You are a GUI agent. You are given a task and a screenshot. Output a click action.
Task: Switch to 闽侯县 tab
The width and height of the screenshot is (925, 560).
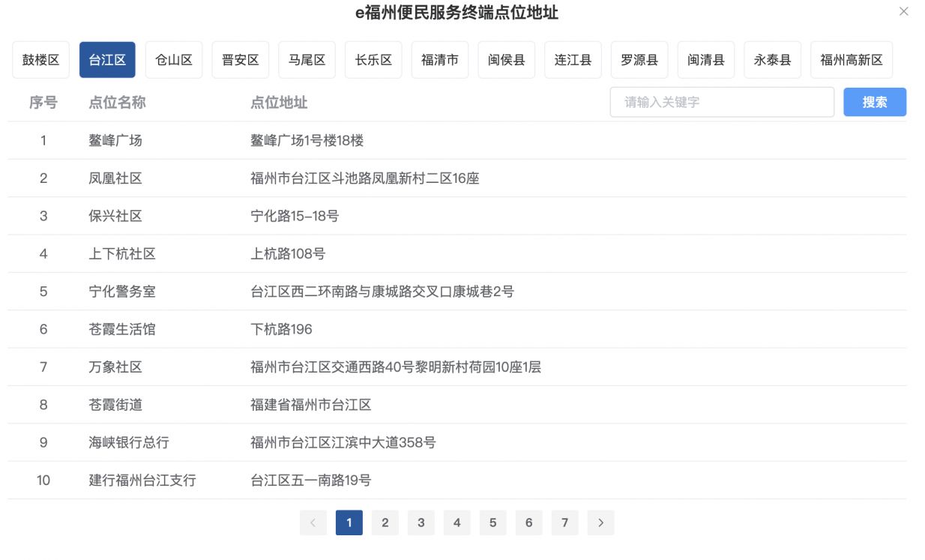coord(506,60)
